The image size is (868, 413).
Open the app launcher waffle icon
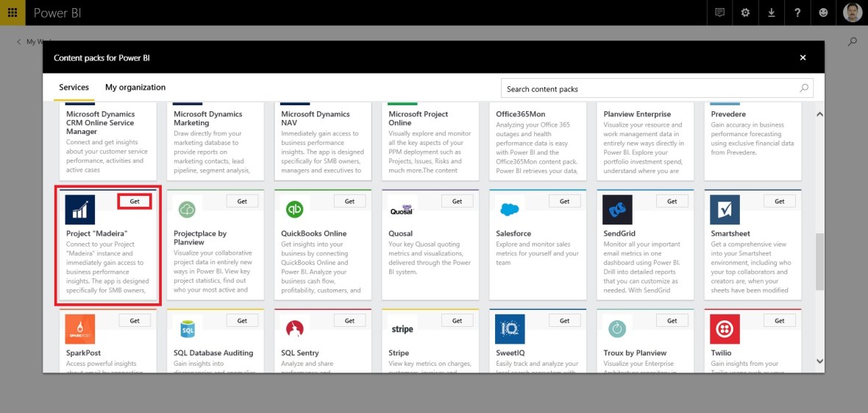(x=13, y=13)
